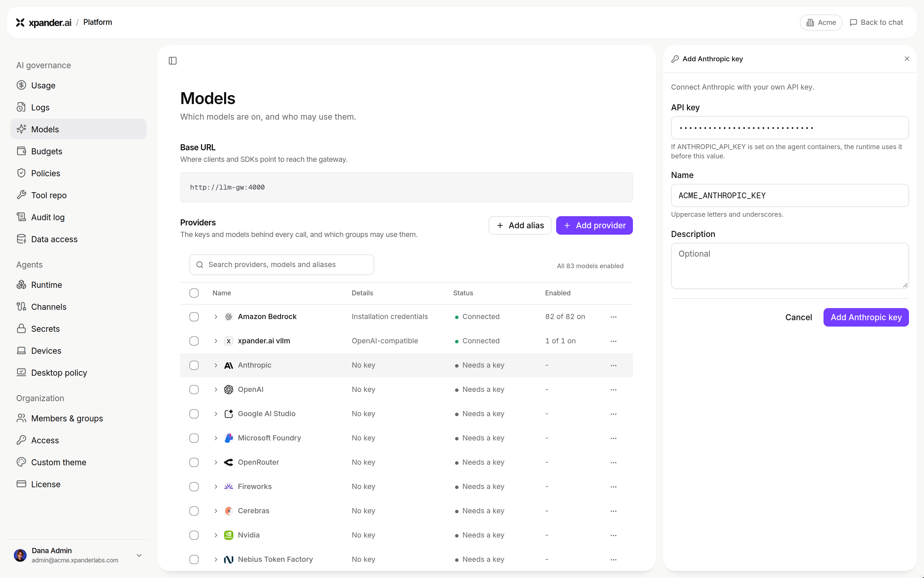Open more options for OpenAI row

[614, 390]
